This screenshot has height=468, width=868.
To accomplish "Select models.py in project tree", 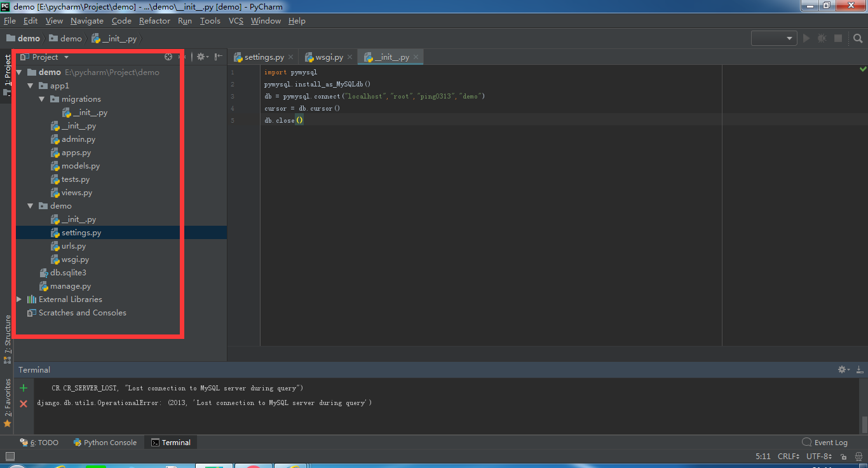I will [x=76, y=166].
